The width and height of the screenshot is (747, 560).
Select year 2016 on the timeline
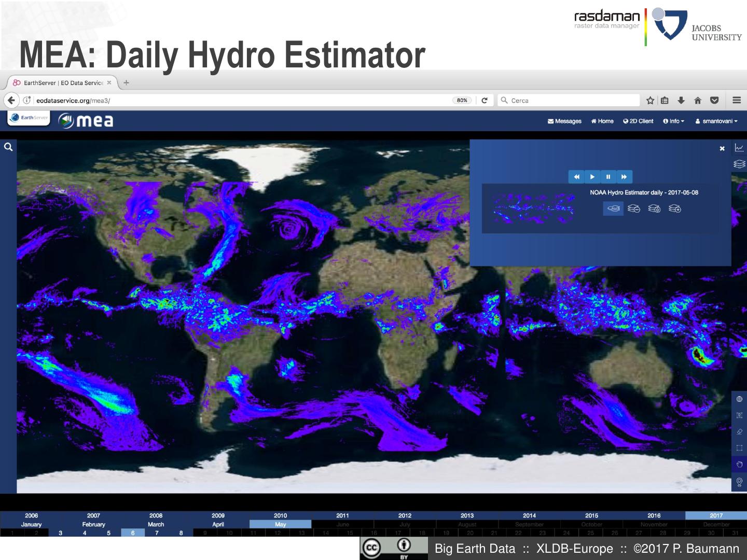tap(654, 515)
